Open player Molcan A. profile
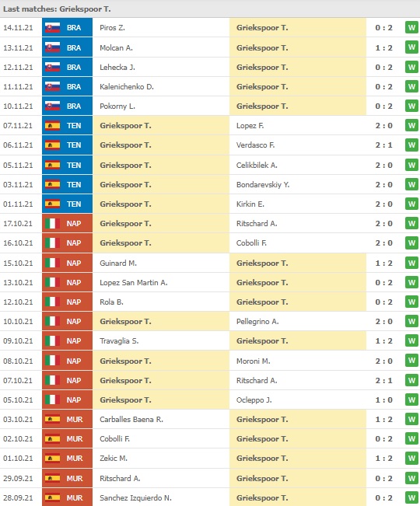This screenshot has width=420, height=506. point(116,47)
